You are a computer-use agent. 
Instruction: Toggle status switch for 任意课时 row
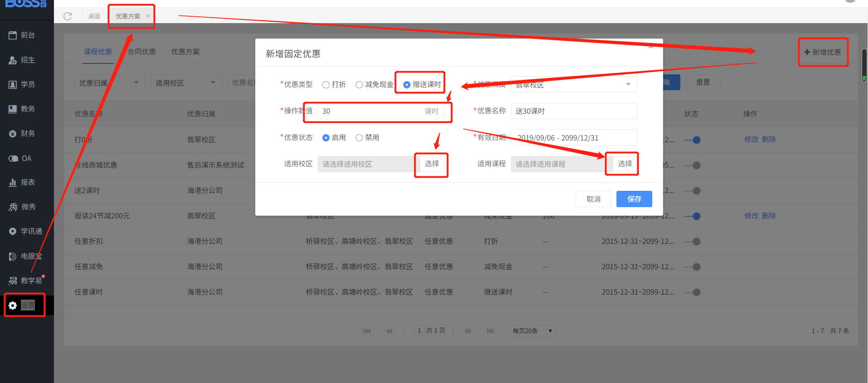point(692,292)
